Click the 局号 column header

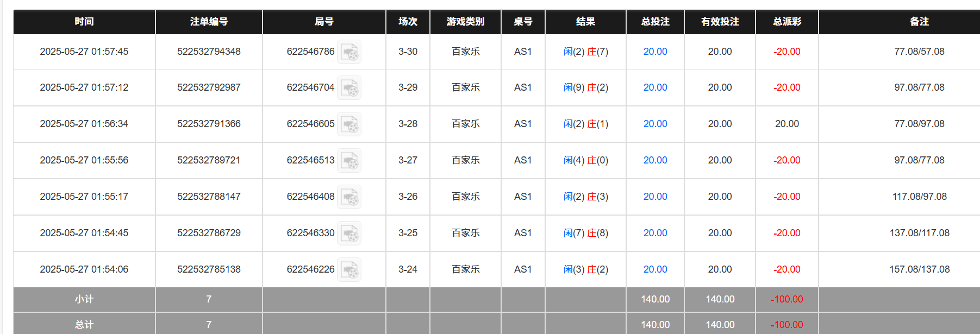(x=323, y=22)
